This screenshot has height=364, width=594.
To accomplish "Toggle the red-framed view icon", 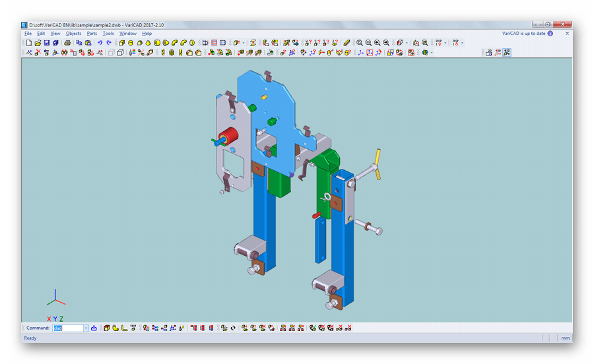I will (x=214, y=43).
